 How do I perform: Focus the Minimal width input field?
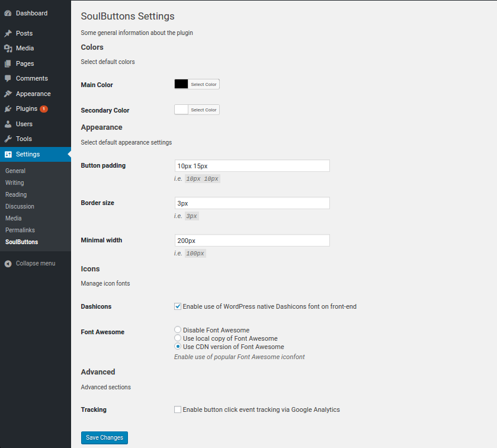(x=252, y=241)
